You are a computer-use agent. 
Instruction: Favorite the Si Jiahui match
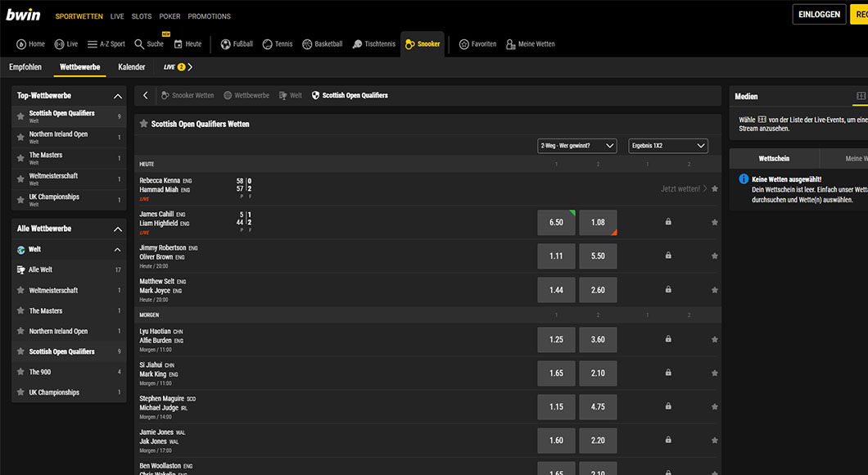(x=715, y=373)
